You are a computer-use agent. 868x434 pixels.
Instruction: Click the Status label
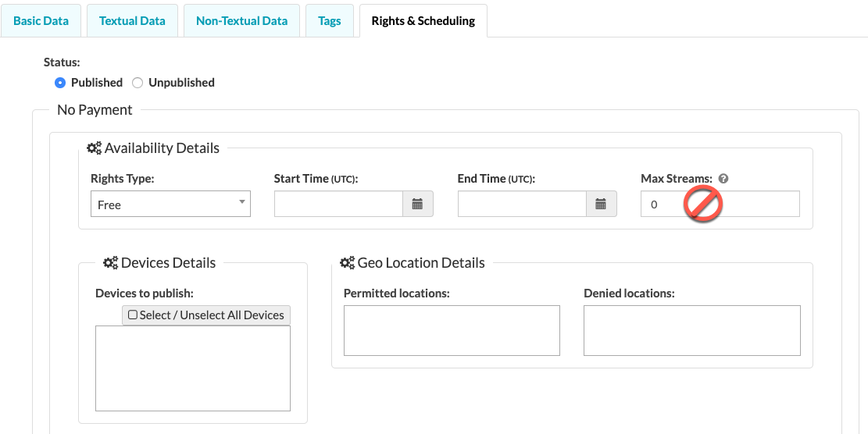pos(62,62)
